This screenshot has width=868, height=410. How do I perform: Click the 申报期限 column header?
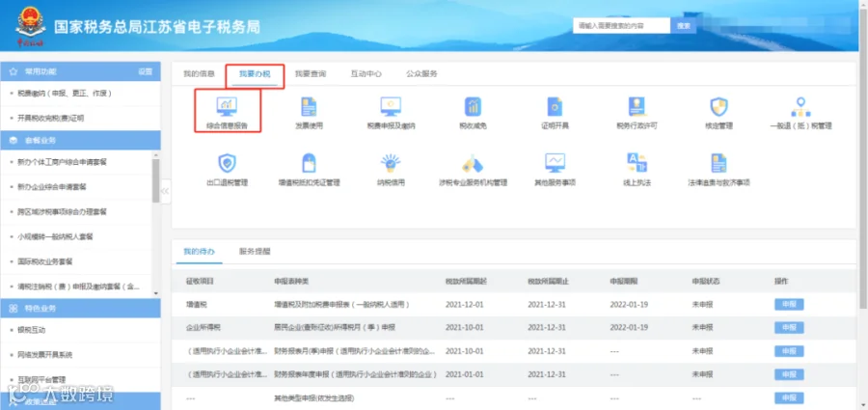click(x=624, y=282)
